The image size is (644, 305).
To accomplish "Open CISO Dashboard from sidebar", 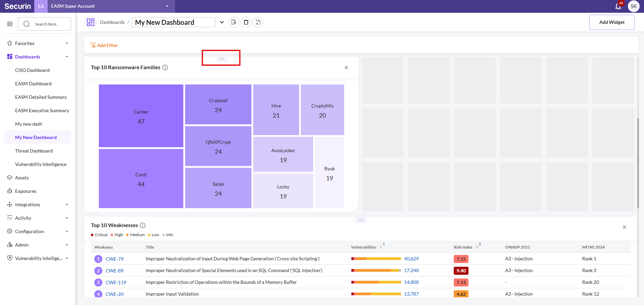I will click(32, 70).
